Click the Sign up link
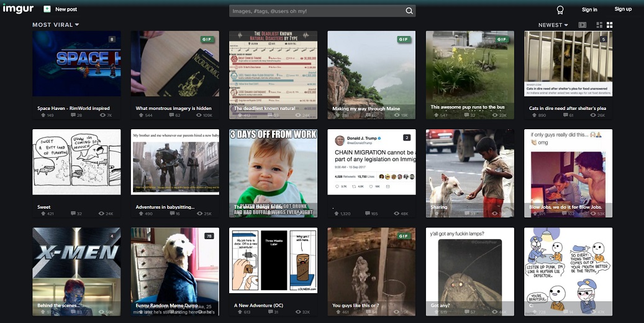The image size is (644, 323). [623, 9]
